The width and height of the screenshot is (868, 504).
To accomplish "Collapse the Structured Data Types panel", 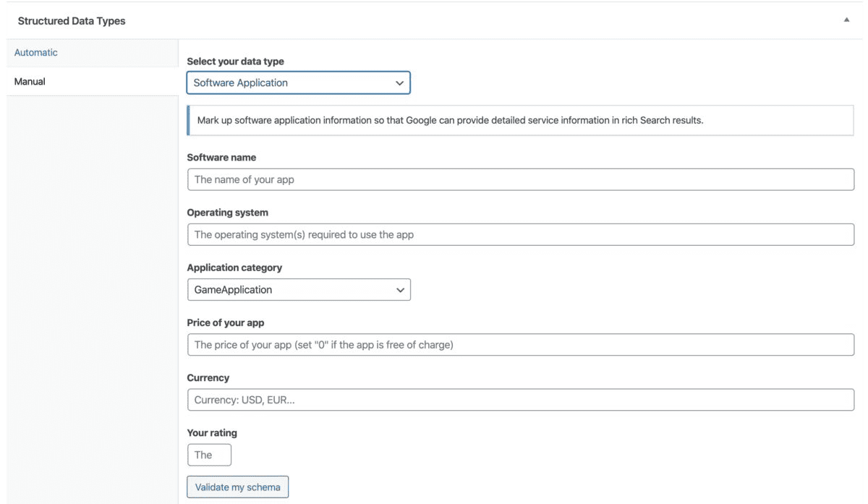I will click(846, 21).
